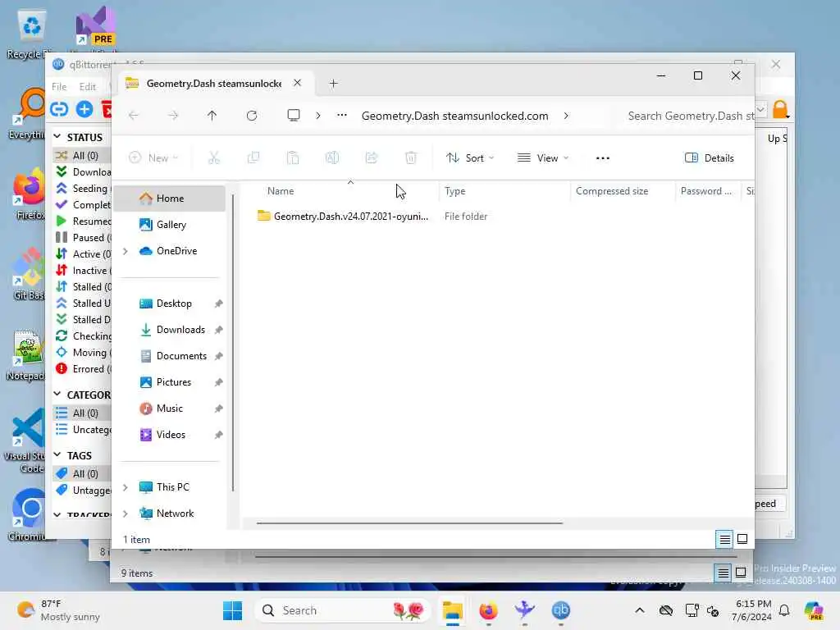Show hidden breadcrumb path via ellipsis
Viewport: 840px width, 630px height.
342,115
